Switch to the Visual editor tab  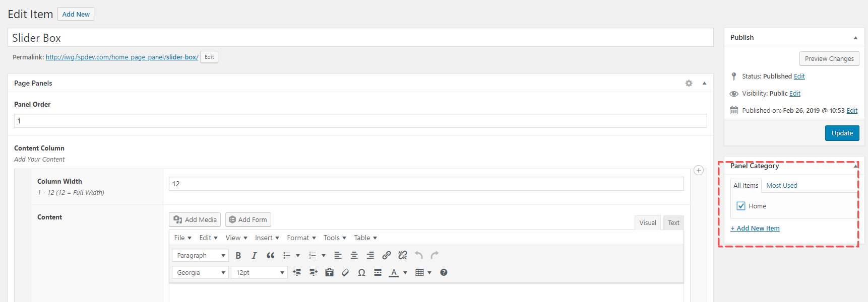tap(648, 222)
